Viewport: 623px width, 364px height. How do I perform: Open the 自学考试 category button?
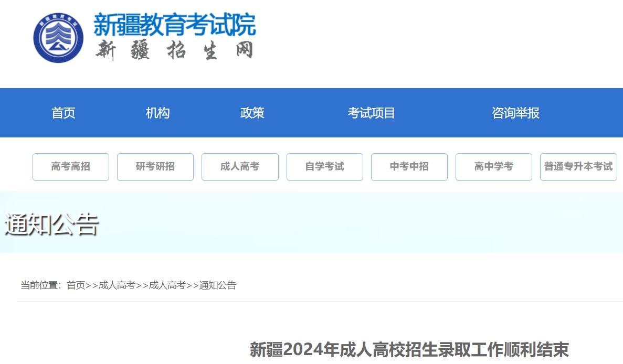(324, 167)
